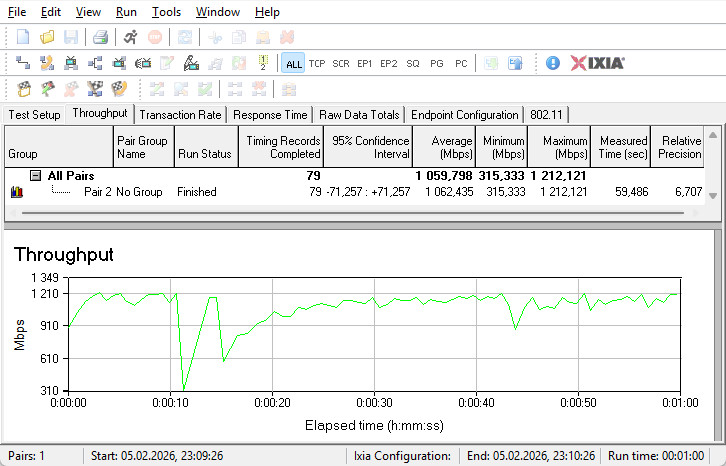This screenshot has height=466, width=726.
Task: Run the test with running man icon
Action: tap(131, 37)
